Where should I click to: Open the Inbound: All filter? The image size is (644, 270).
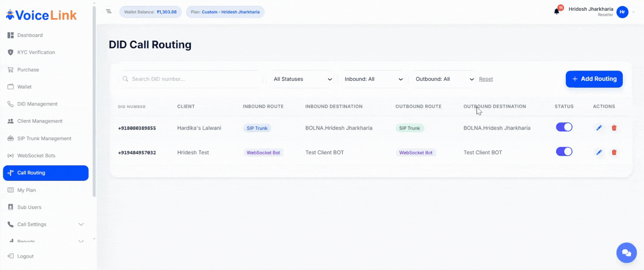[373, 79]
